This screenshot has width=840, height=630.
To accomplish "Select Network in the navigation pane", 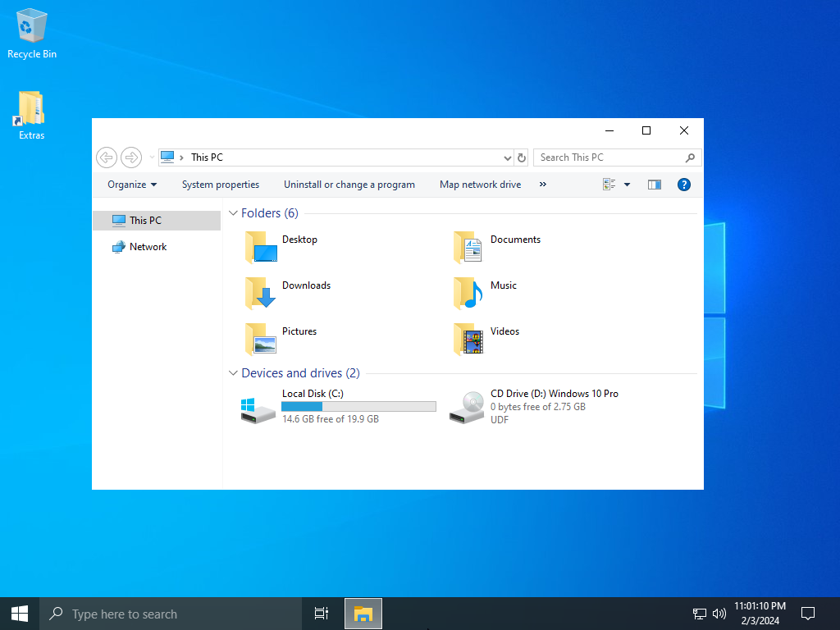I will click(x=148, y=247).
